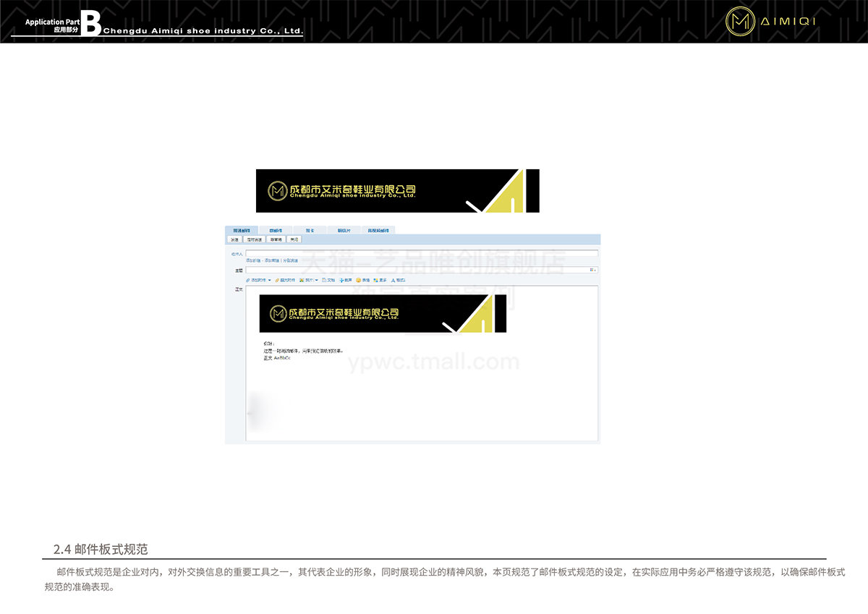Expand the arrow next to 添加附件
868x614 pixels.
[270, 280]
